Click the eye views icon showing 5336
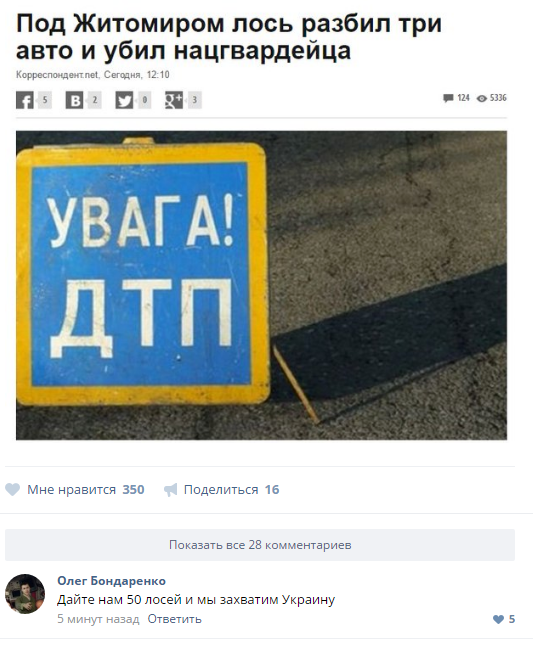 coord(482,98)
